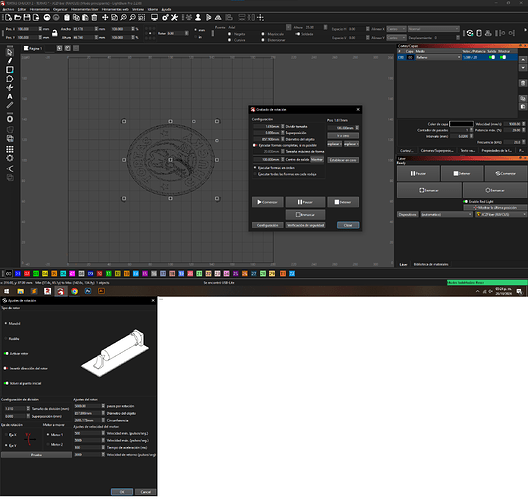The width and height of the screenshot is (528, 499).
Task: Open the device settings wrench icon
Action: coord(174,18)
